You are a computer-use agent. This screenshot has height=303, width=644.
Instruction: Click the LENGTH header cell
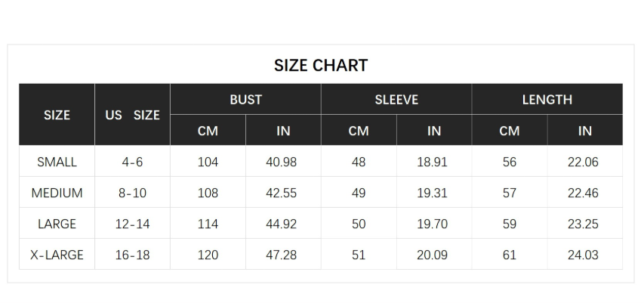547,100
